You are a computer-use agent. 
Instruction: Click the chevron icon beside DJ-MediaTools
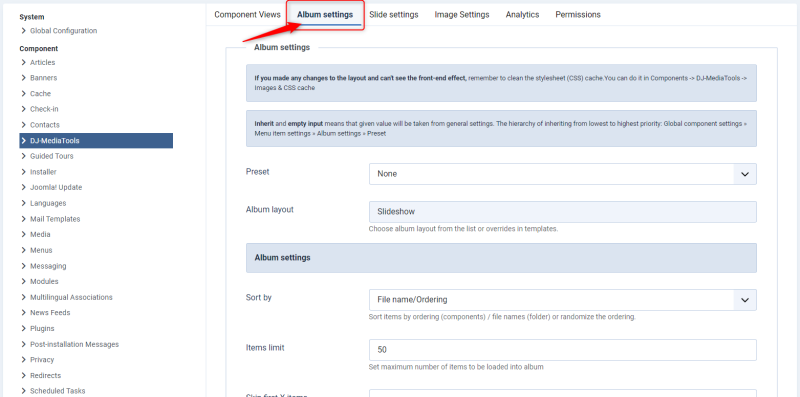point(23,141)
